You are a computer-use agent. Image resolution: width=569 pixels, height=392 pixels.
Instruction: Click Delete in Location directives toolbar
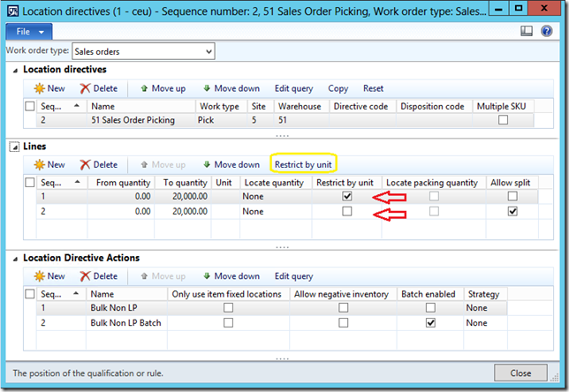[98, 88]
